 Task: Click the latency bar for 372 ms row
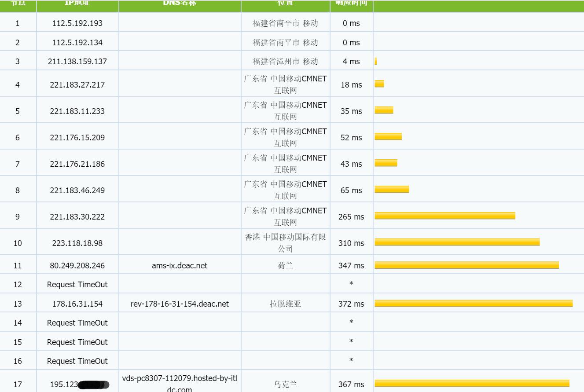pos(474,304)
